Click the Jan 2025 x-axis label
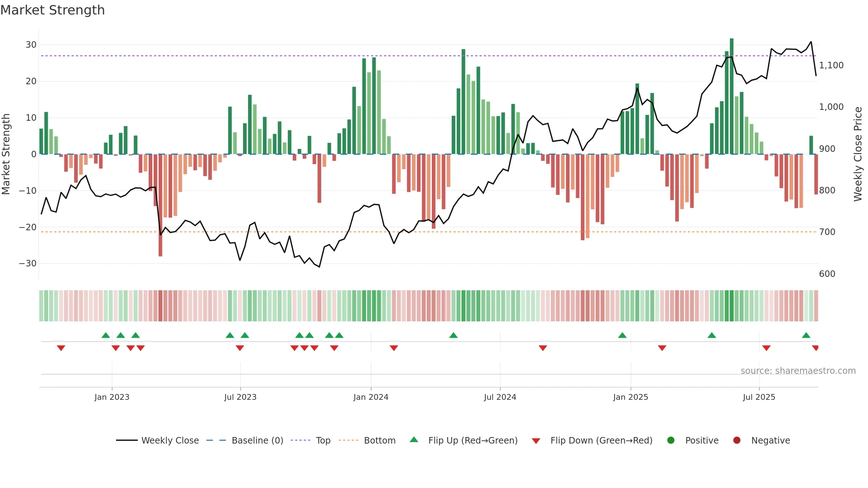 point(631,397)
